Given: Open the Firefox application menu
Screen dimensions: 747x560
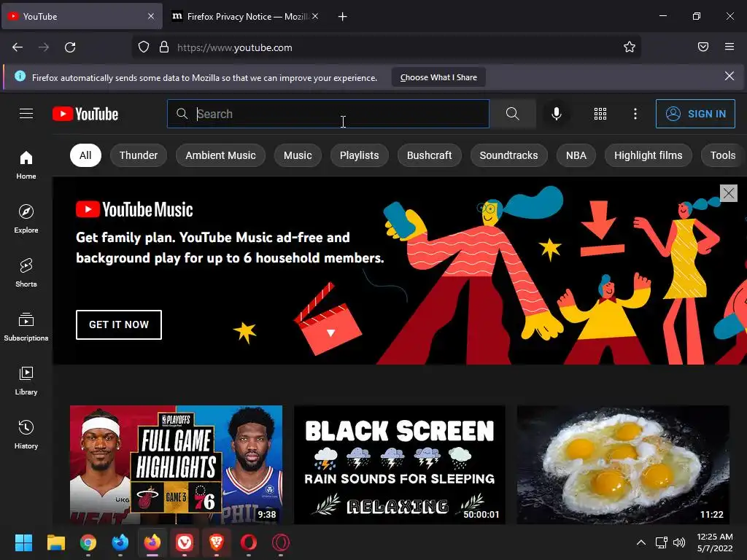Looking at the screenshot, I should (729, 47).
